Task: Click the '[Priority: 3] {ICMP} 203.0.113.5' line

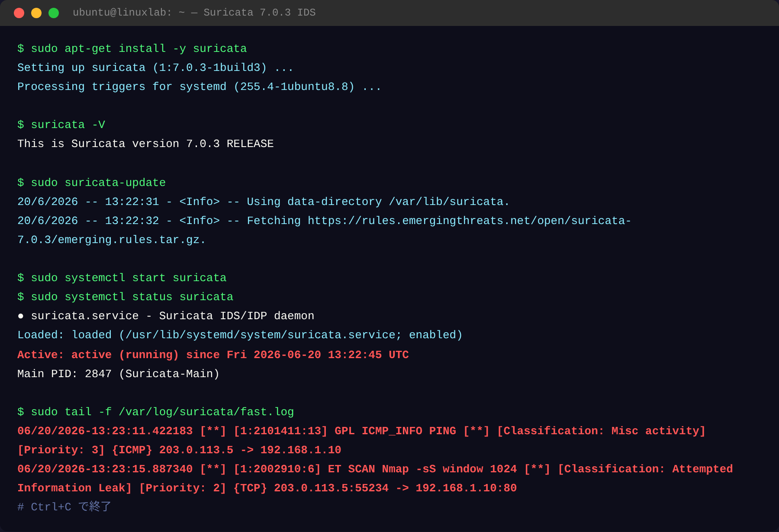Action: 179,450
